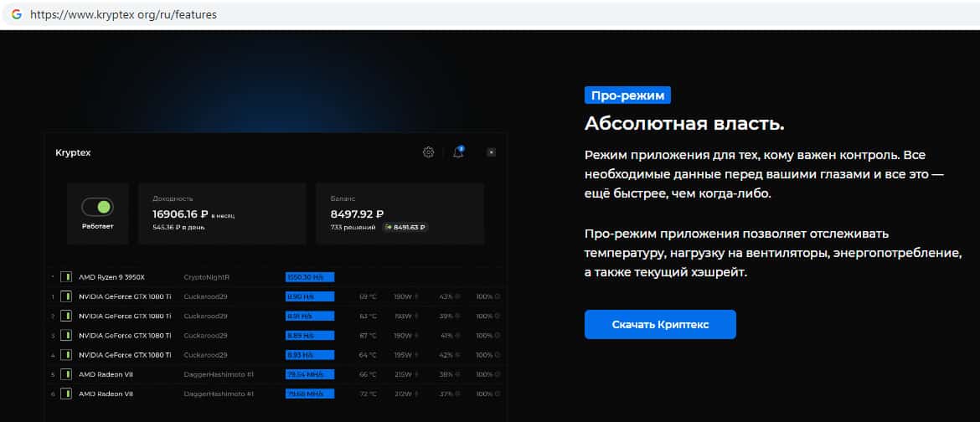Click the 66 °C temperature reading

coord(368,374)
